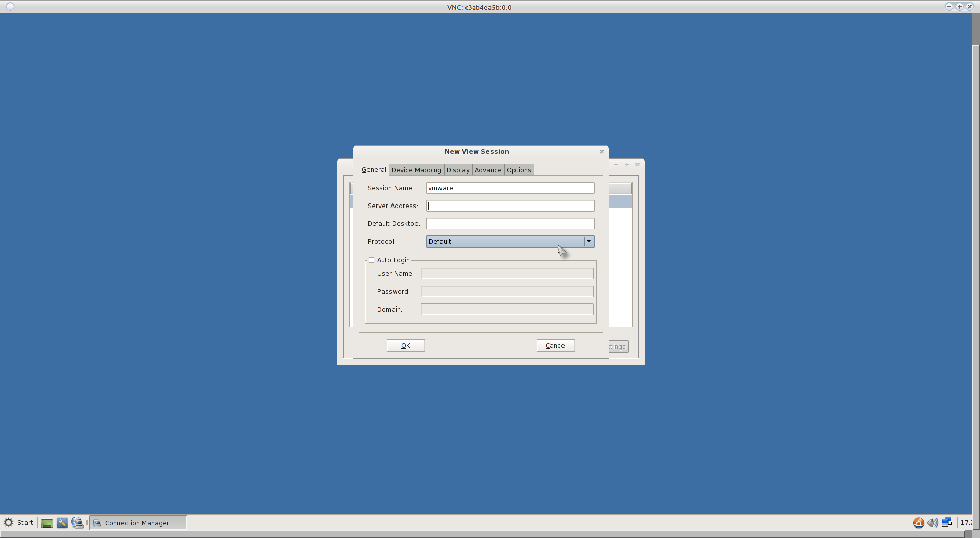Maximize the VNC viewer window
This screenshot has height=538, width=980.
(959, 7)
